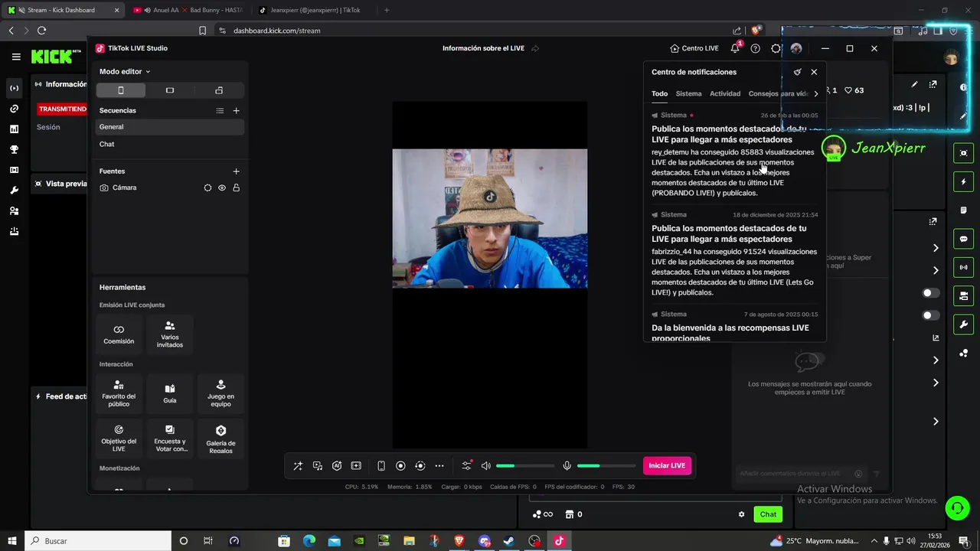The height and width of the screenshot is (551, 980).
Task: Select the Chat scene
Action: coord(170,144)
